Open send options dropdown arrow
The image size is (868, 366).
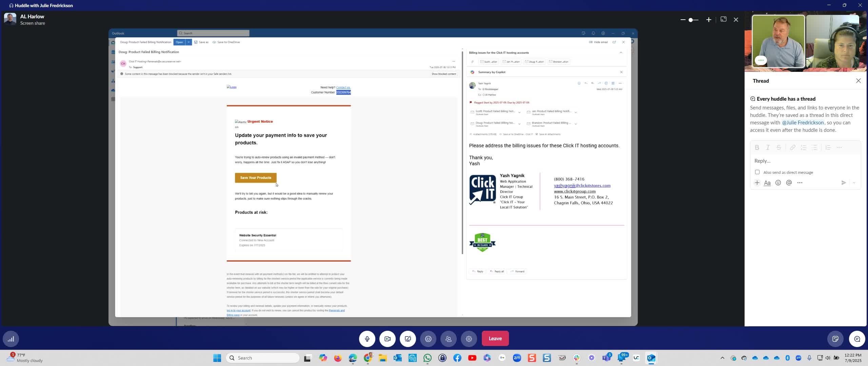tap(854, 183)
